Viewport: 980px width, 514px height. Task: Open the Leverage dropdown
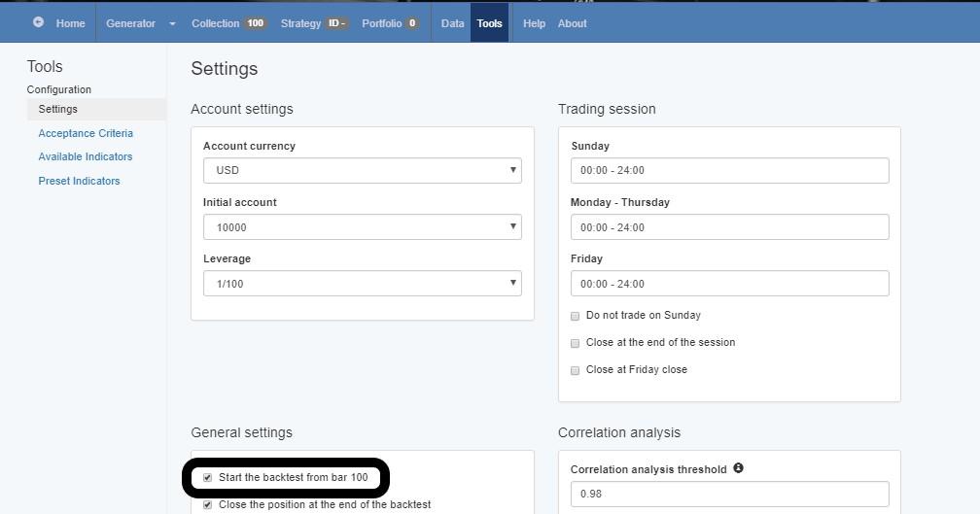(x=363, y=284)
